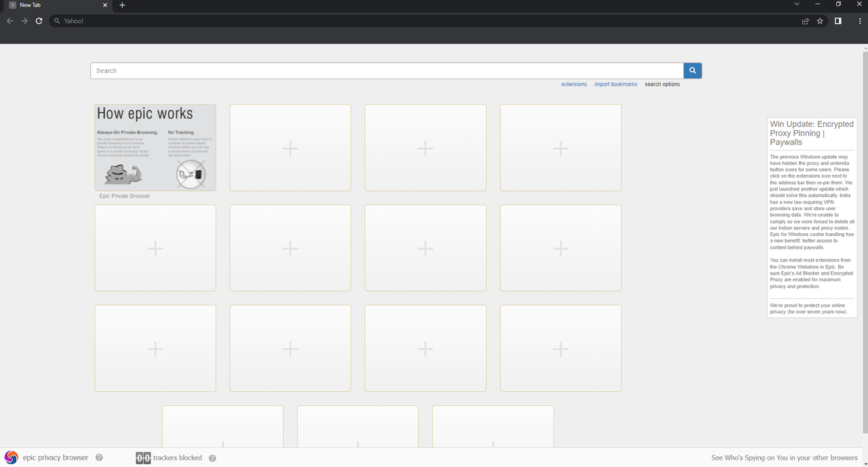Add site on first tile of second row

point(155,248)
